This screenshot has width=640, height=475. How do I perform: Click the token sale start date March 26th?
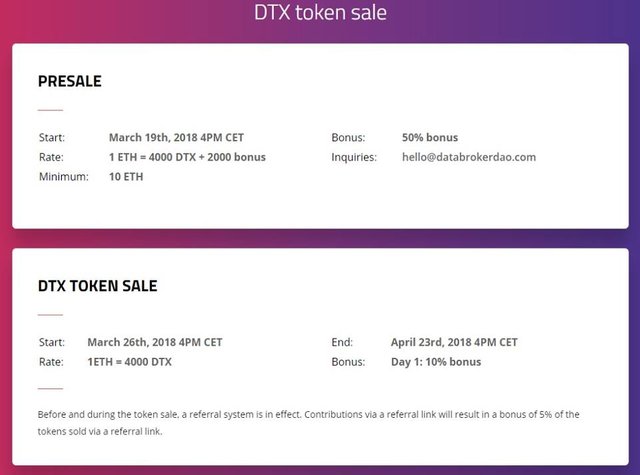pyautogui.click(x=154, y=342)
